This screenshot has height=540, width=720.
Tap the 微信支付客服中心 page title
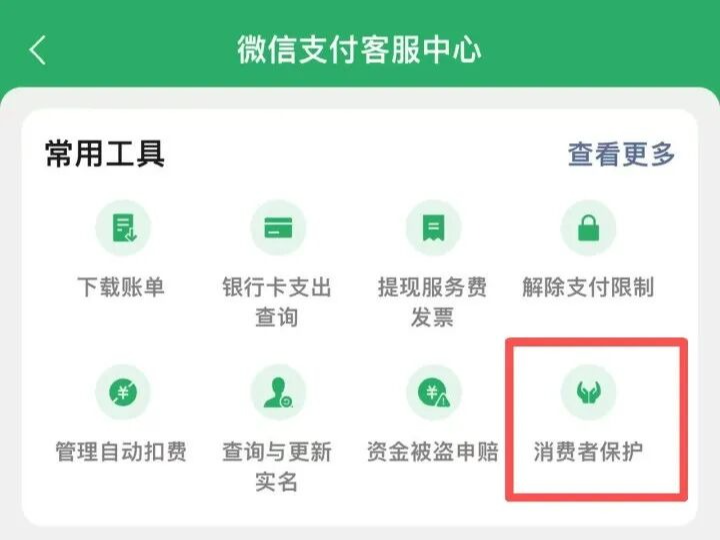(360, 50)
